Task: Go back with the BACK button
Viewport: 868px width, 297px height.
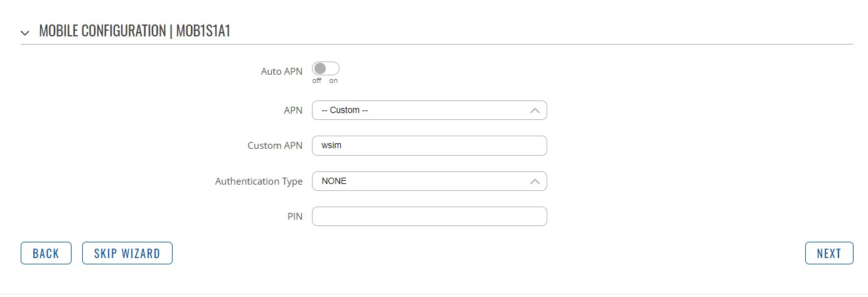Action: (x=46, y=254)
